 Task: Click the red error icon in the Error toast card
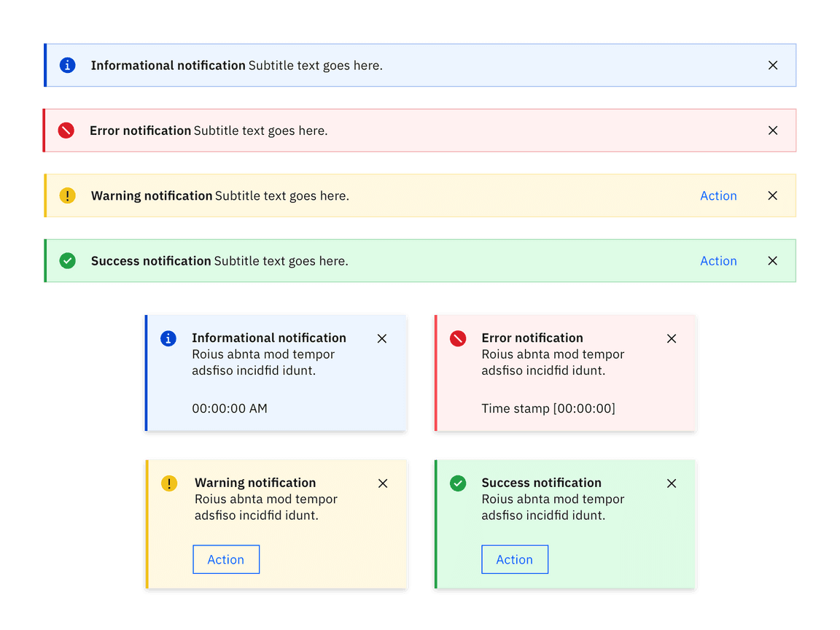coord(458,338)
